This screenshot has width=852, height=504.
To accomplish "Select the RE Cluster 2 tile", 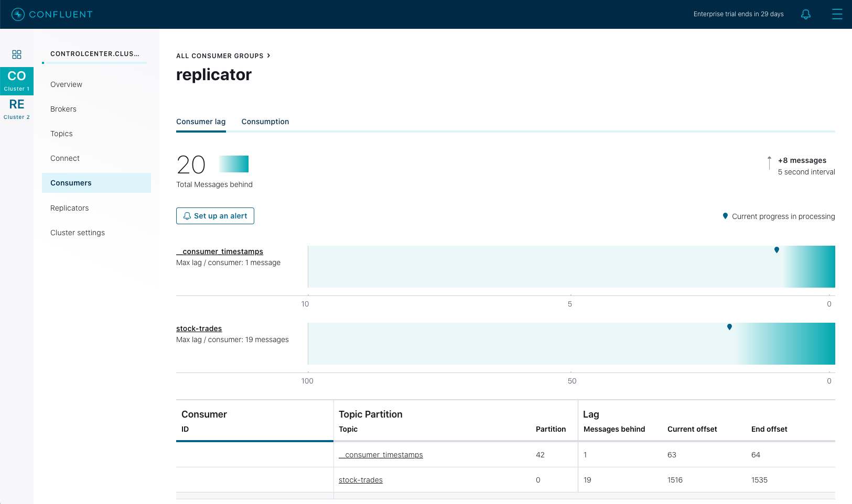I will [x=17, y=109].
